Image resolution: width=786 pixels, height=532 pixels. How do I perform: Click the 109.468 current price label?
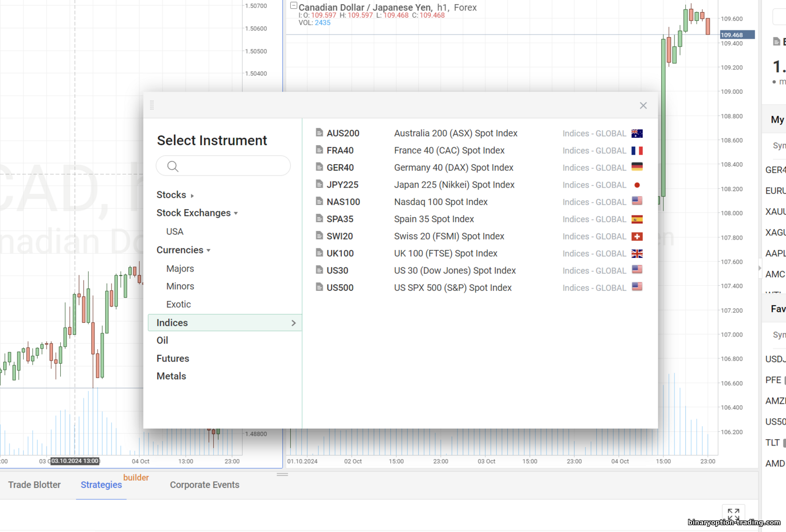[x=737, y=35]
